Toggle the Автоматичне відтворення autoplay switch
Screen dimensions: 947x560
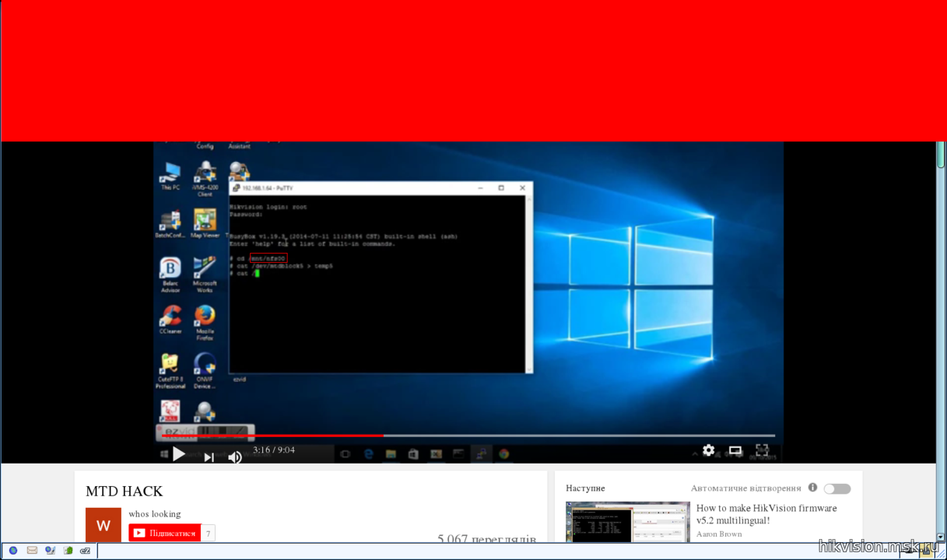(x=837, y=488)
